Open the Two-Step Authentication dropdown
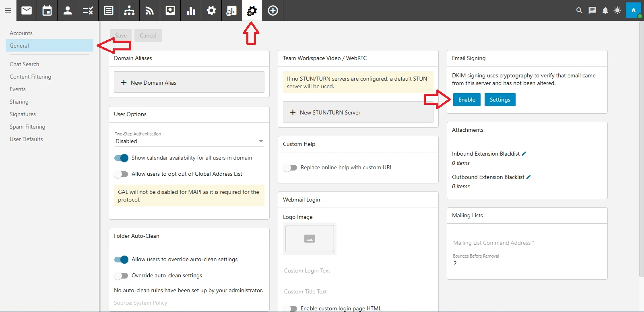The height and width of the screenshot is (312, 644). coord(189,141)
